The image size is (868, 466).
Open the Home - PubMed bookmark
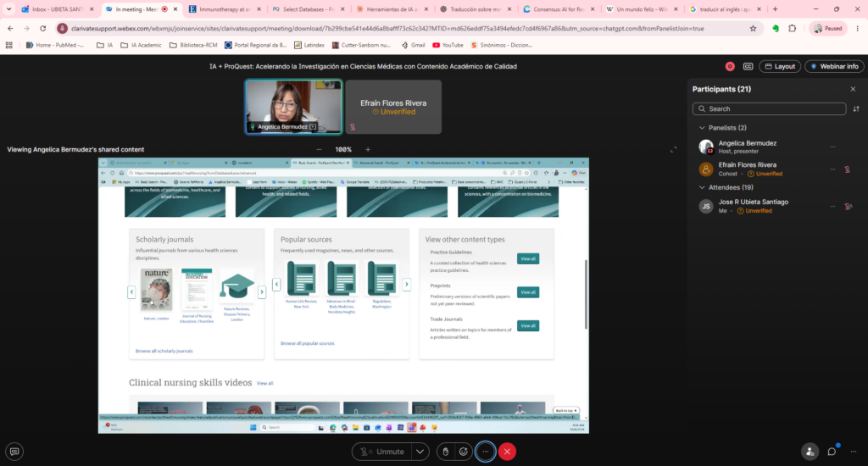tap(55, 46)
